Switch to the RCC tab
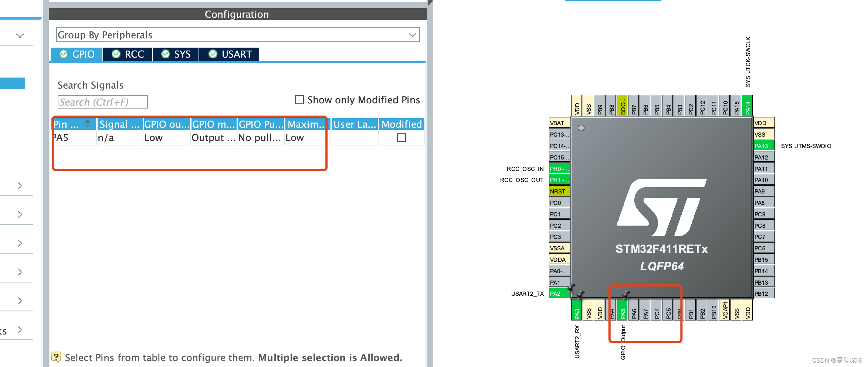 [128, 54]
